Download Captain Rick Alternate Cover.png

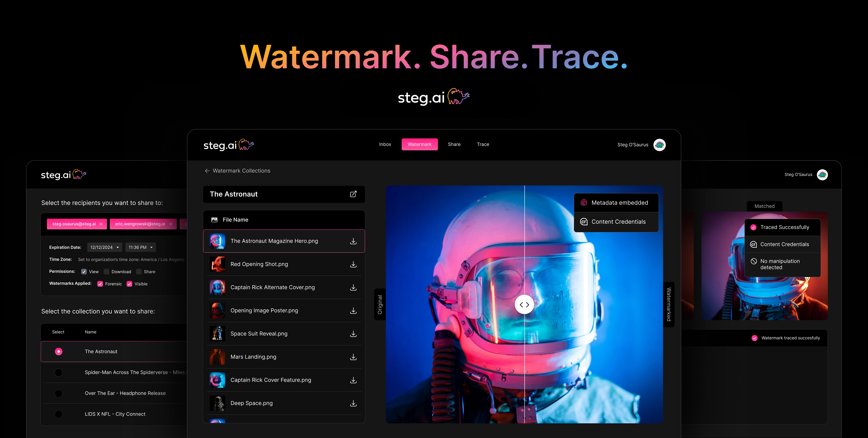pos(353,287)
